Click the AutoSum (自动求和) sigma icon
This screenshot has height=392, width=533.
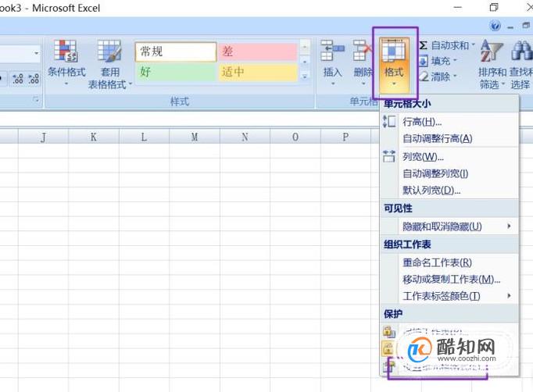[424, 45]
